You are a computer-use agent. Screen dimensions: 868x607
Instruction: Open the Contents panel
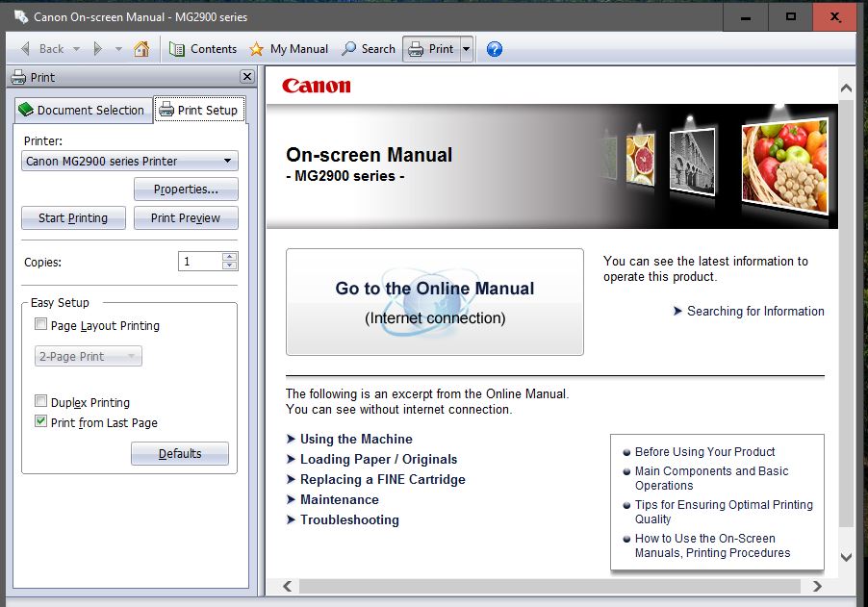coord(203,49)
